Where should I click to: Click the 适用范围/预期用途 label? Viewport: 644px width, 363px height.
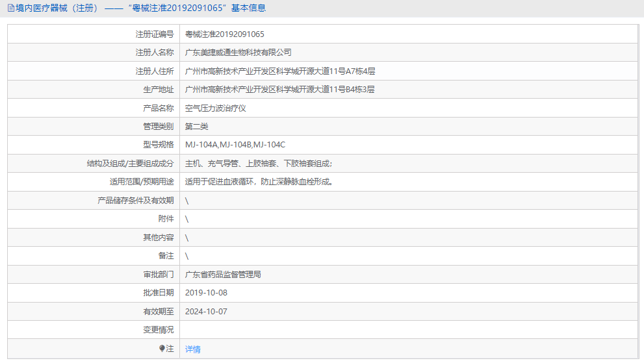[x=142, y=182]
